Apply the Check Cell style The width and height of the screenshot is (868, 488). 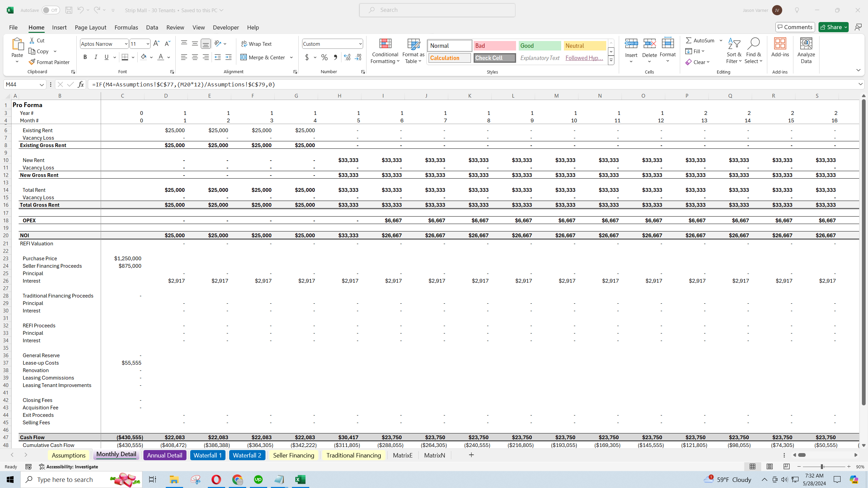(x=495, y=58)
